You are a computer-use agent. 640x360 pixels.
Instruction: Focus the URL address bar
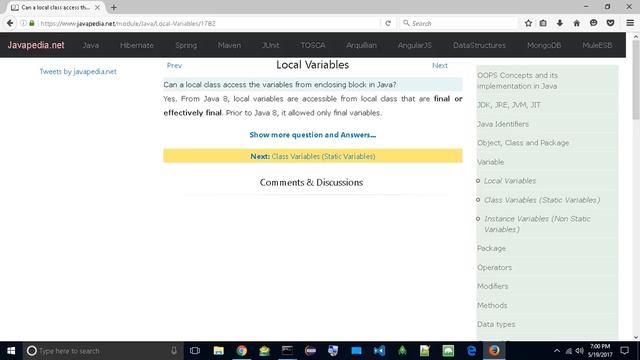click(x=208, y=23)
